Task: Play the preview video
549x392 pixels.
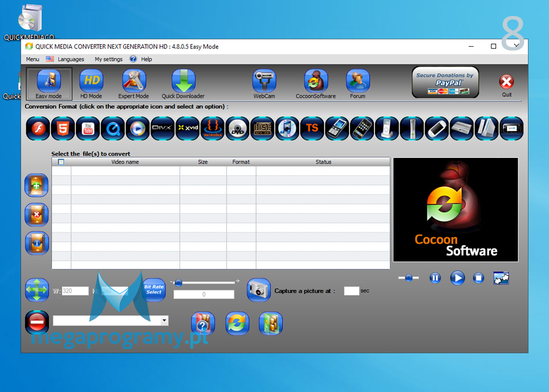Action: tap(457, 278)
